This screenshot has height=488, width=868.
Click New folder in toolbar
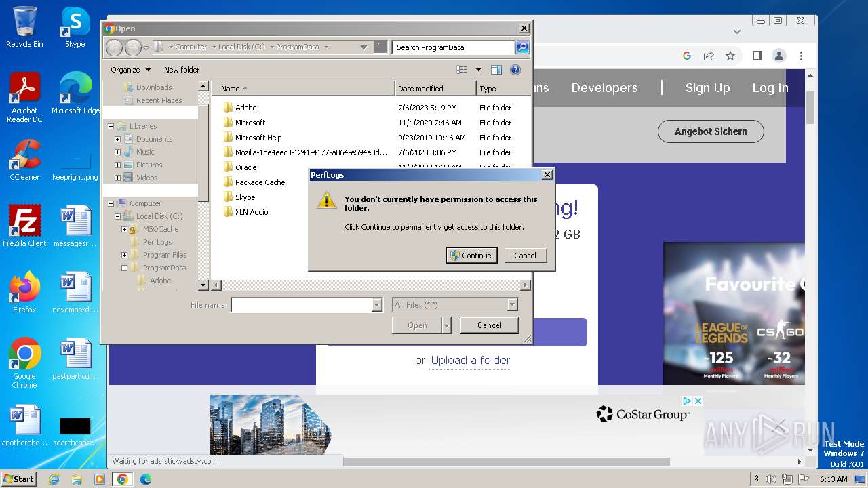182,70
